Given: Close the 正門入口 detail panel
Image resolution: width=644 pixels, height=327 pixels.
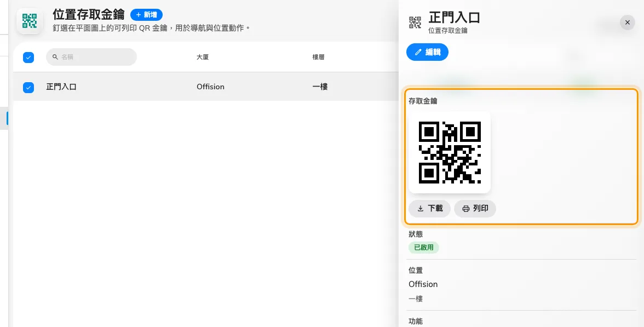Looking at the screenshot, I should point(627,22).
